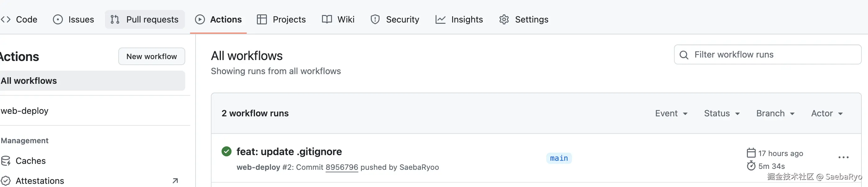Click the Attestations external arrow icon
Viewport: 868px width, 187px height.
pyautogui.click(x=175, y=181)
